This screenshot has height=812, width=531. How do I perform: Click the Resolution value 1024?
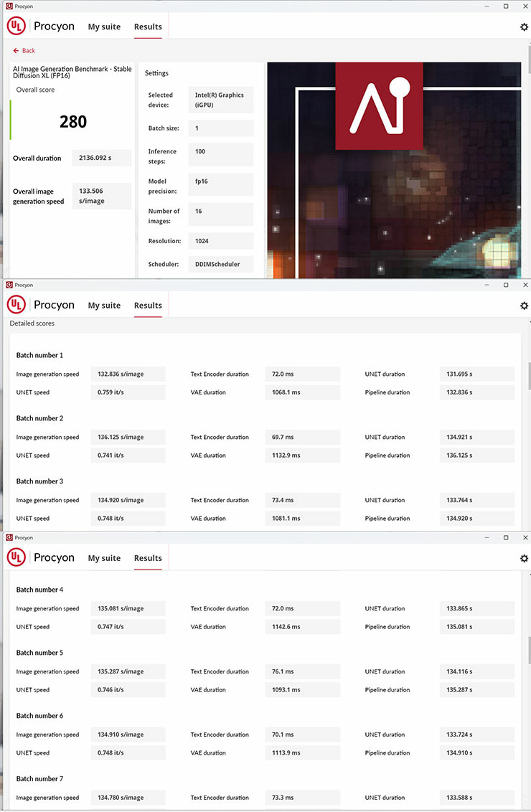221,241
